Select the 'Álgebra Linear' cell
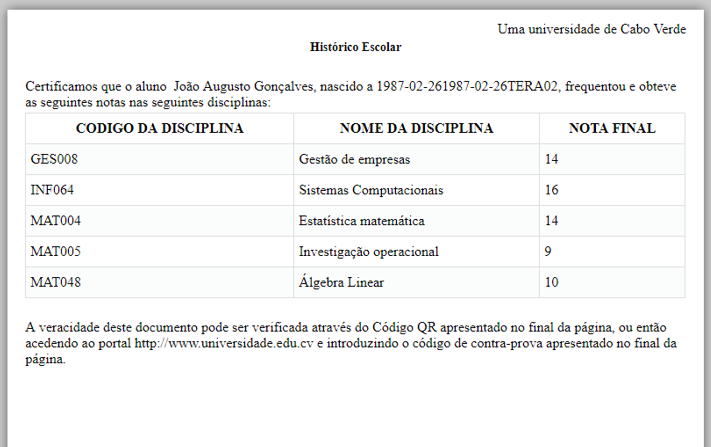 (x=416, y=282)
